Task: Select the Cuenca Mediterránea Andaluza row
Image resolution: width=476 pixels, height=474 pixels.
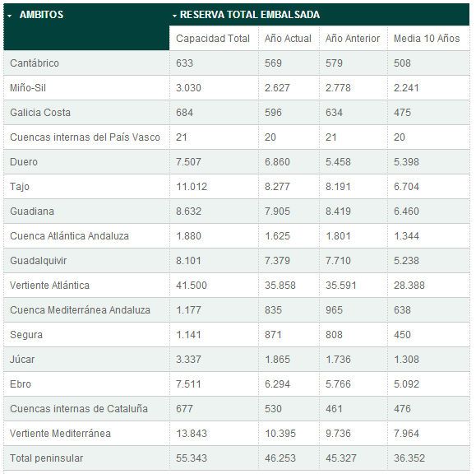Action: tap(237, 310)
